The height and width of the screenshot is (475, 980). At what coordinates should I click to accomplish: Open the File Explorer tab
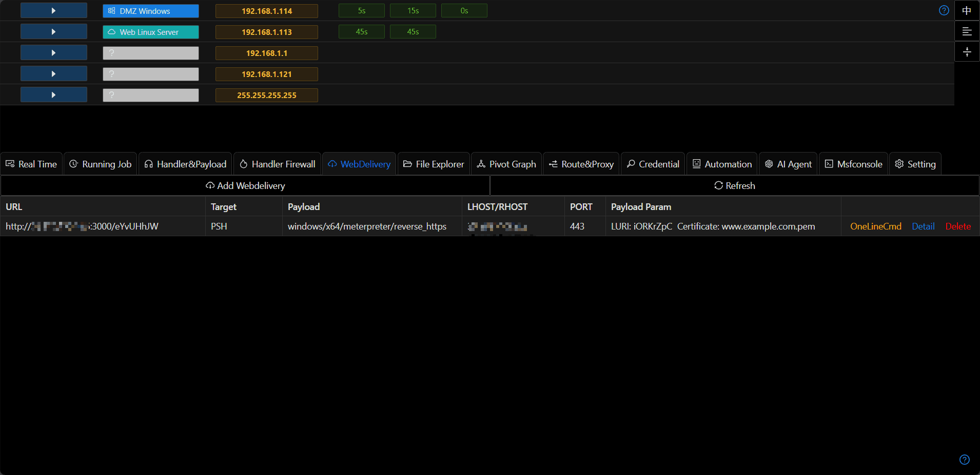pos(434,164)
